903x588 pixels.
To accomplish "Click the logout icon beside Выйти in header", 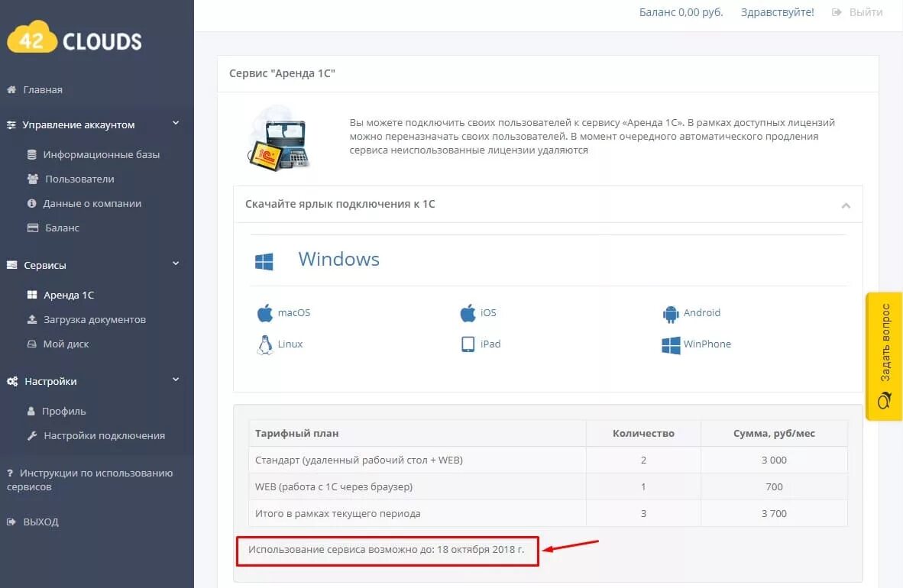I will [837, 12].
